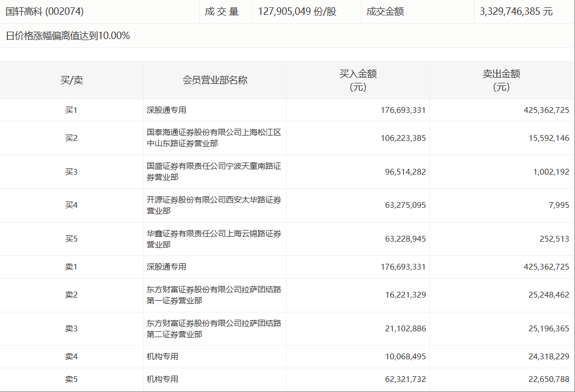Click the 卖出金额(元) column header

coord(501,80)
